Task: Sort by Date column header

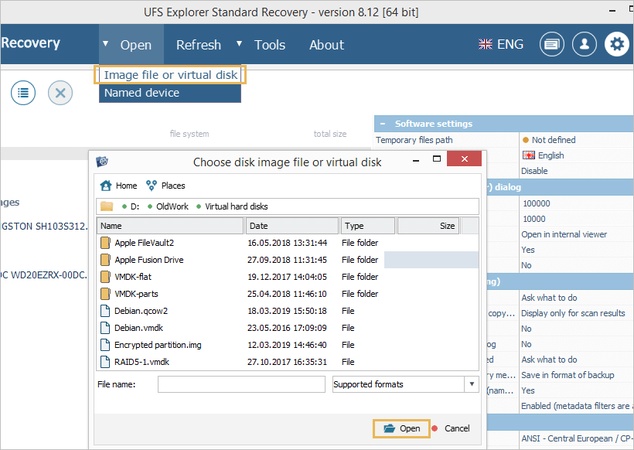Action: tap(292, 226)
